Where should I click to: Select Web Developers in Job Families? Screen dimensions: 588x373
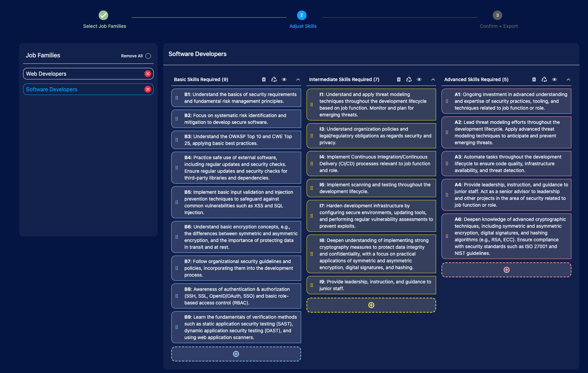coord(81,74)
